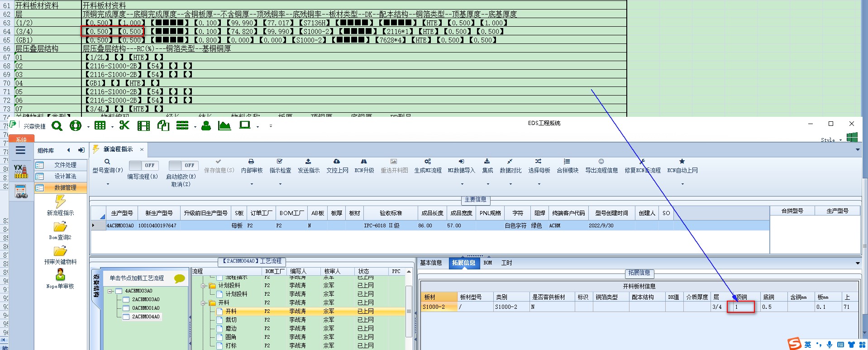Open dropdown arrow under 指示检查

280,184
